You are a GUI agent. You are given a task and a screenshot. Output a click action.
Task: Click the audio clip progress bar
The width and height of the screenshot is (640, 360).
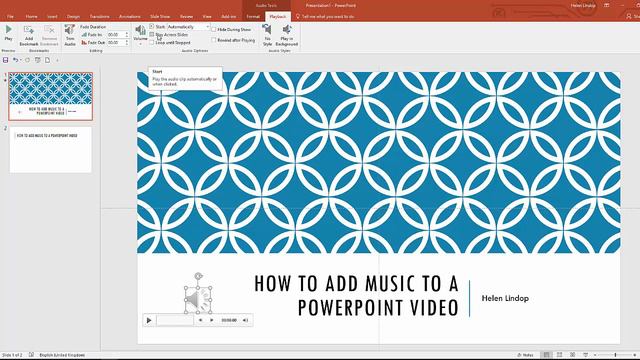[175, 320]
